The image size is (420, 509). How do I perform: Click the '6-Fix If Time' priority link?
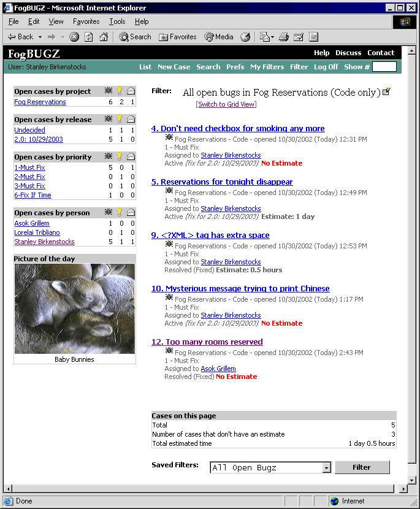pos(32,195)
